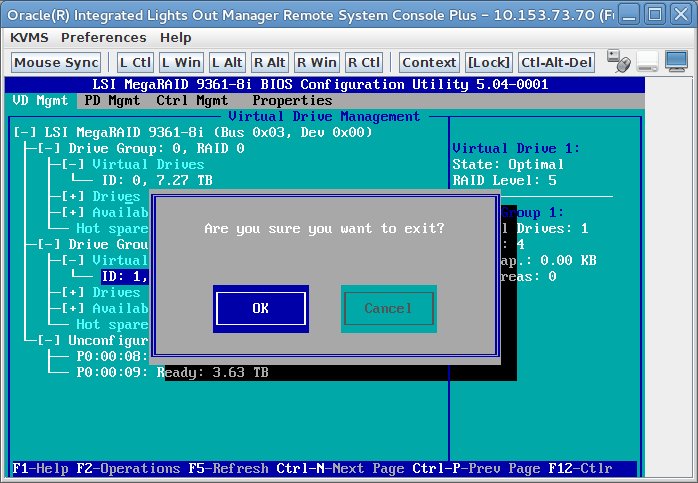The width and height of the screenshot is (698, 483).
Task: Confirm exit with the OK button
Action: point(260,308)
